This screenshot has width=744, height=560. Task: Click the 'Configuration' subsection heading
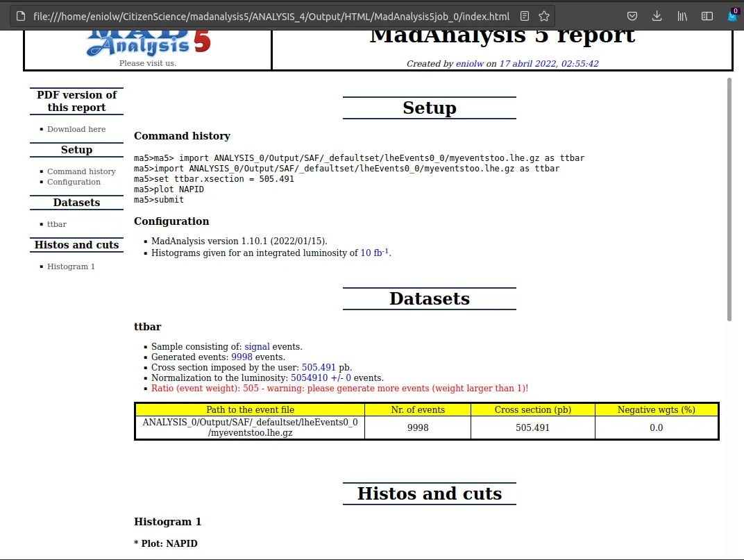(171, 221)
